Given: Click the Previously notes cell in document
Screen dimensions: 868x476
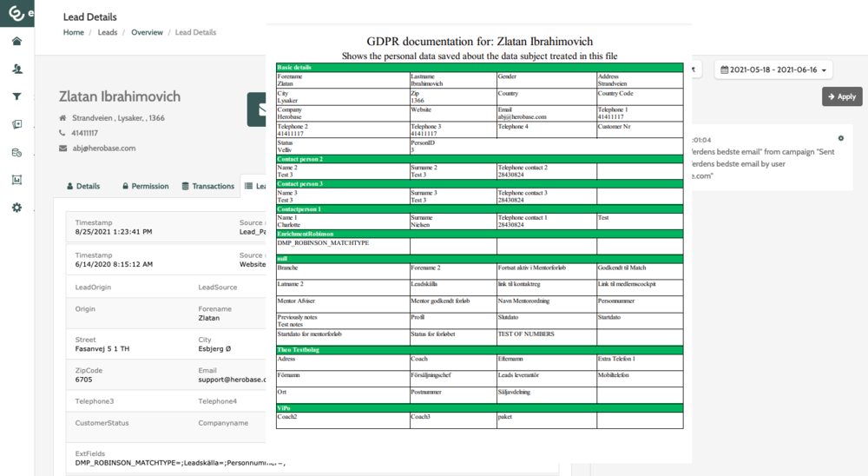Looking at the screenshot, I should click(343, 321).
